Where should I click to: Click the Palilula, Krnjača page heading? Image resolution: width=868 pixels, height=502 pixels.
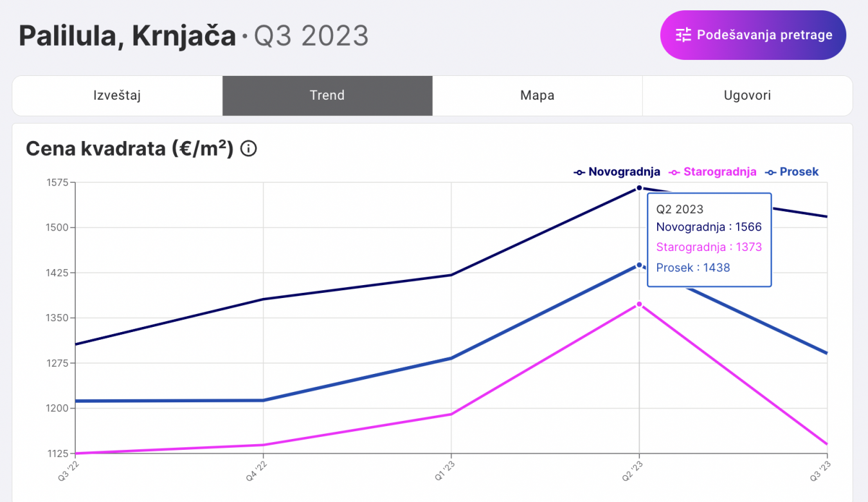(x=127, y=36)
